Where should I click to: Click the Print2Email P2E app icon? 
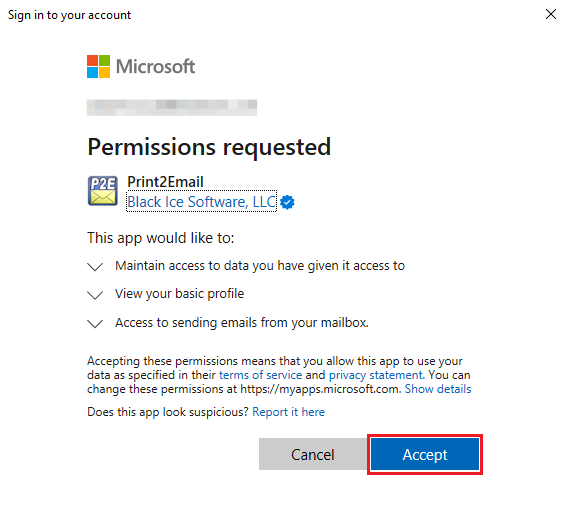coord(103,191)
